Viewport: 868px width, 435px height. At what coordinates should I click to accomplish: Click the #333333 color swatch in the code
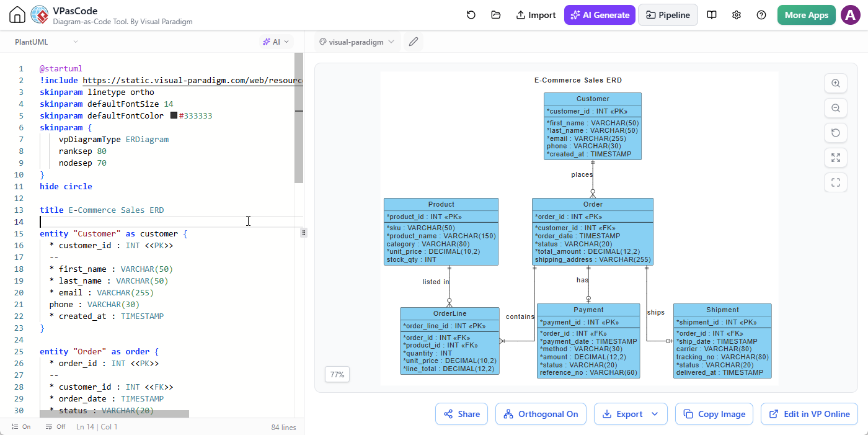click(174, 115)
